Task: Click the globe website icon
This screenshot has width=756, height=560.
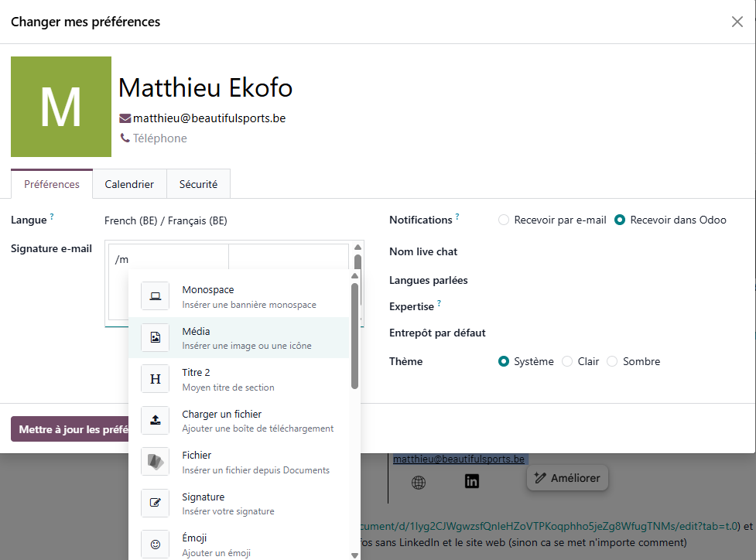Action: point(419,483)
